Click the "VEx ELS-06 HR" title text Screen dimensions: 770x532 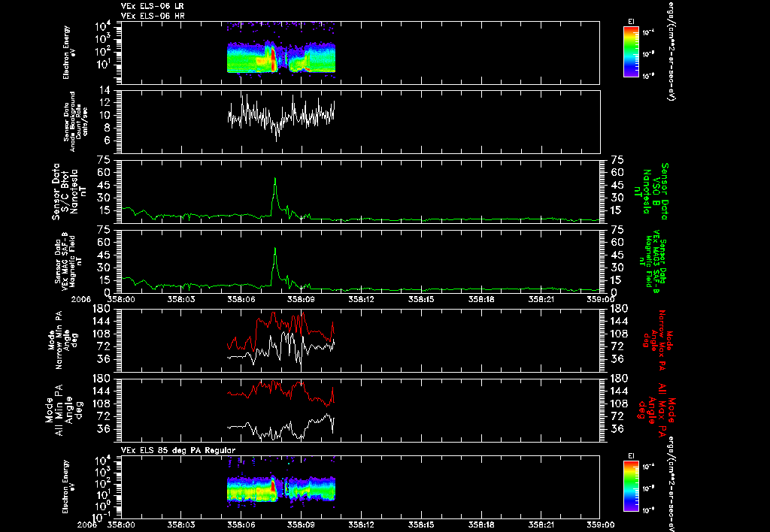153,17
